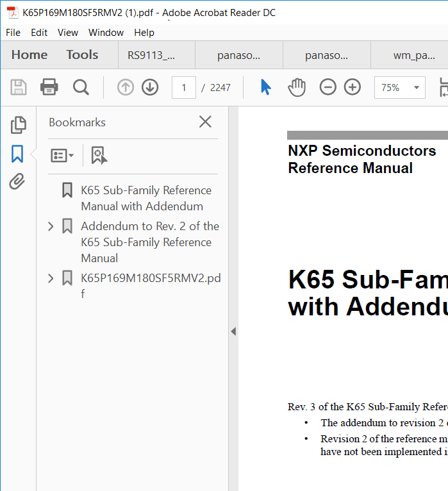Open the Help menu
Image resolution: width=448 pixels, height=491 pixels.
coord(144,33)
